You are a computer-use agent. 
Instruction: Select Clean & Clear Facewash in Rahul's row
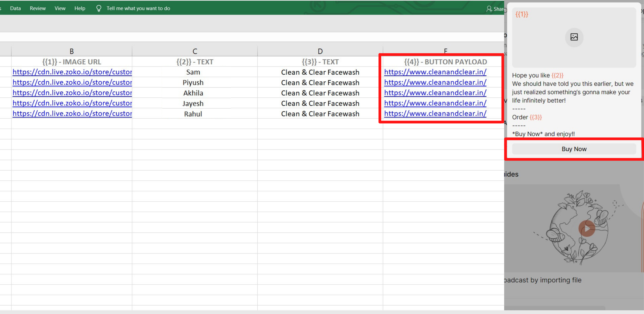click(x=320, y=114)
